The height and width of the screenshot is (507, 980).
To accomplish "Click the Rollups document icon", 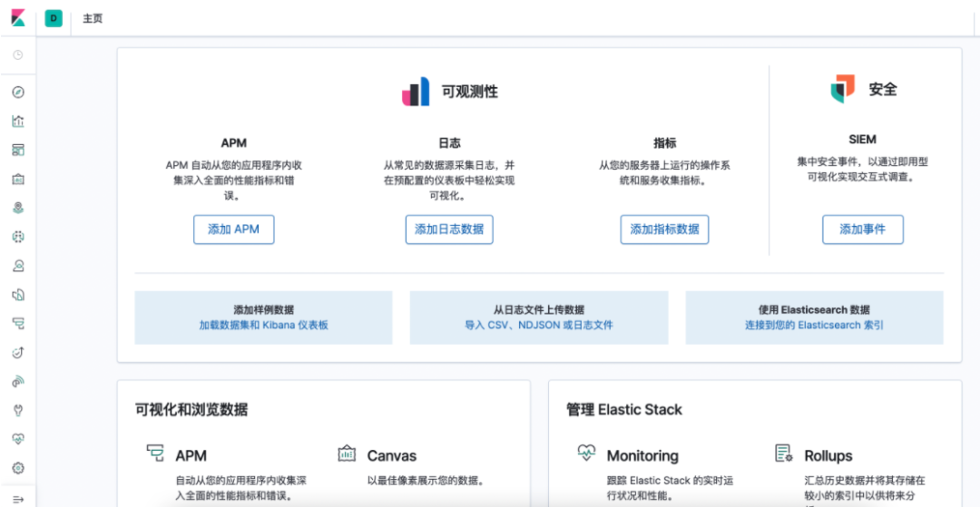I will pos(784,453).
